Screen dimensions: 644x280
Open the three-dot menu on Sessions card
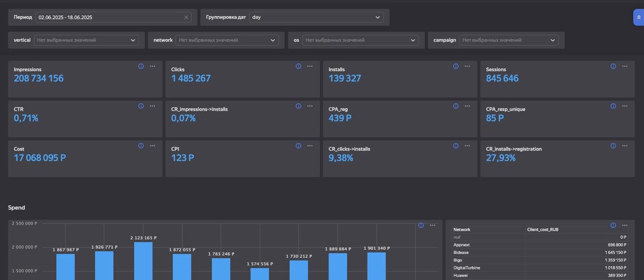pos(625,66)
